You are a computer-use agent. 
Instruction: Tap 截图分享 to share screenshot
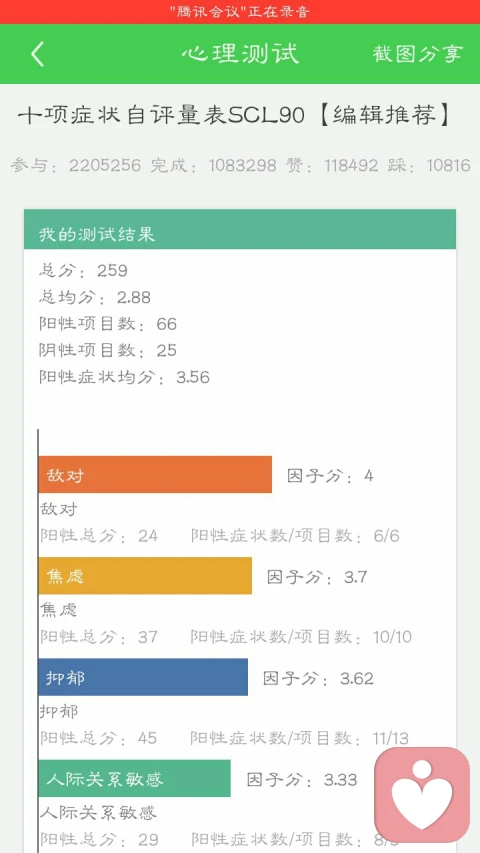[x=418, y=54]
